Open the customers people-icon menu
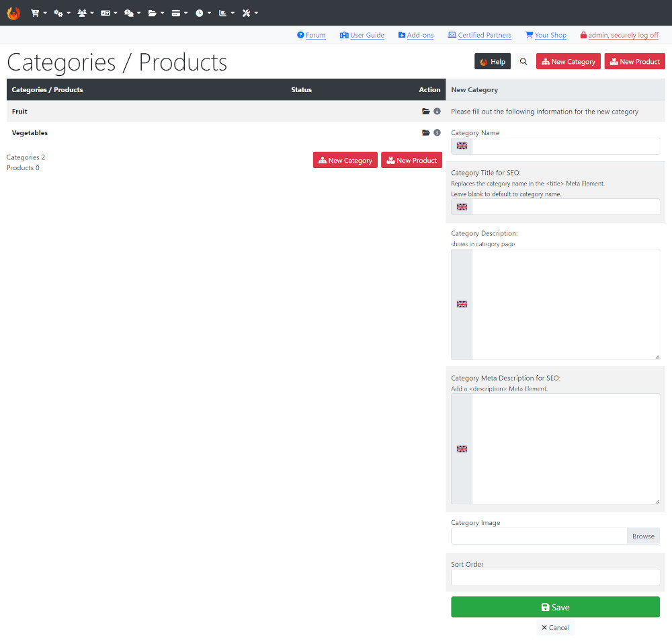 [85, 13]
